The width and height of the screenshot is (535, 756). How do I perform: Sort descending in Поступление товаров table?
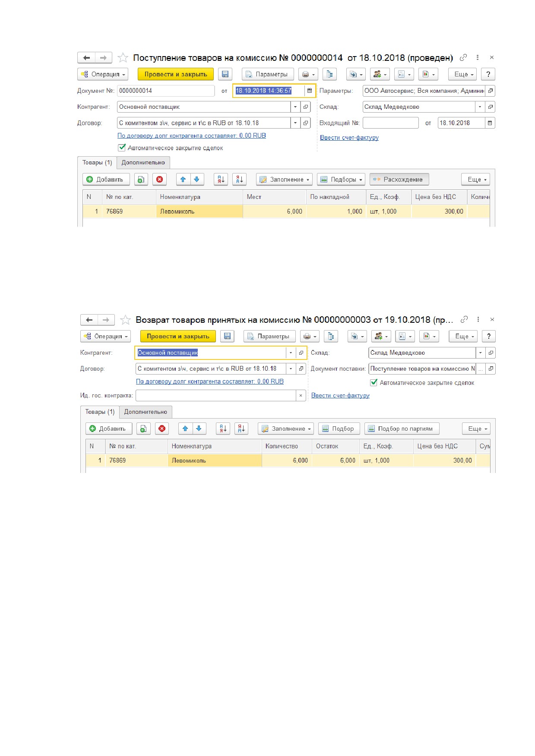coord(239,180)
